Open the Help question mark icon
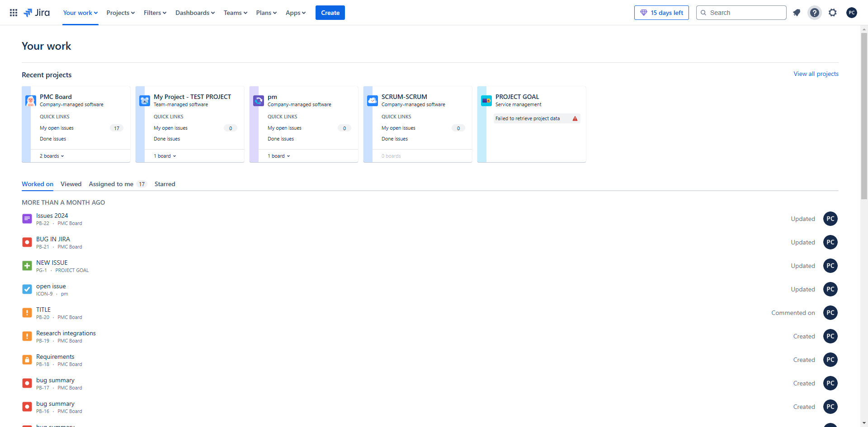 tap(815, 13)
